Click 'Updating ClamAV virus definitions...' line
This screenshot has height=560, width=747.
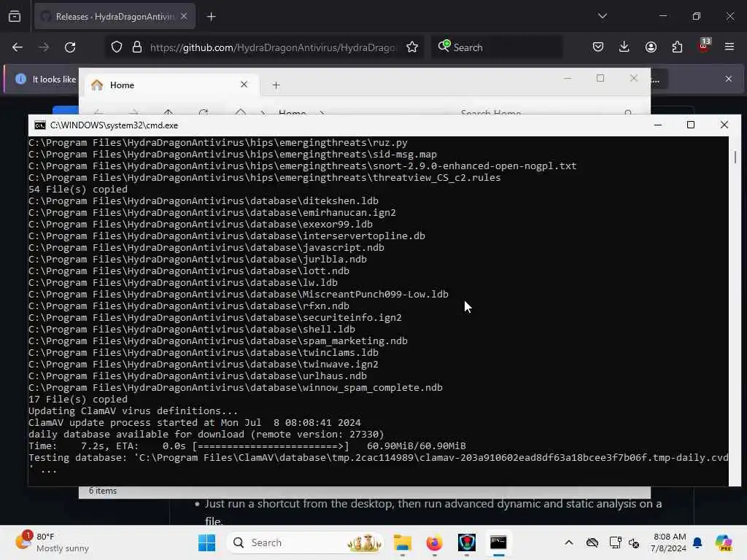[133, 411]
